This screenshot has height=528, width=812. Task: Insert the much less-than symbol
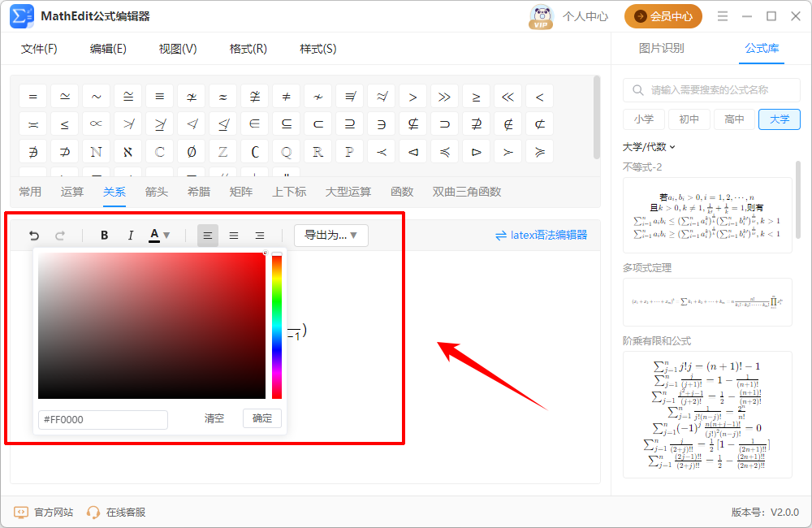coord(508,97)
